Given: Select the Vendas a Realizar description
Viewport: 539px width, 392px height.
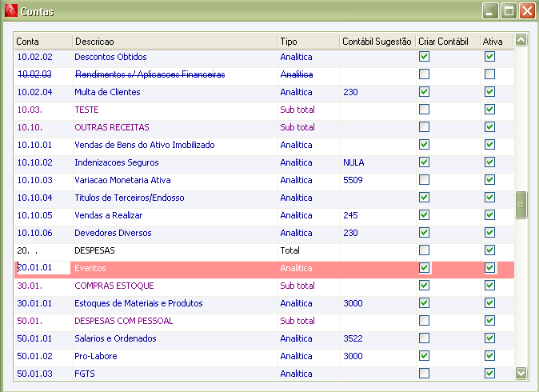Looking at the screenshot, I should click(109, 215).
